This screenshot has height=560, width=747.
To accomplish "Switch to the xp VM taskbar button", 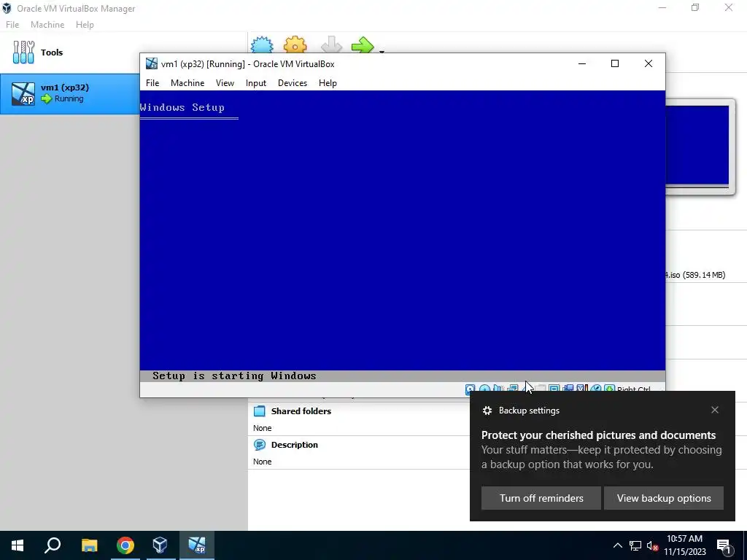I will point(197,545).
